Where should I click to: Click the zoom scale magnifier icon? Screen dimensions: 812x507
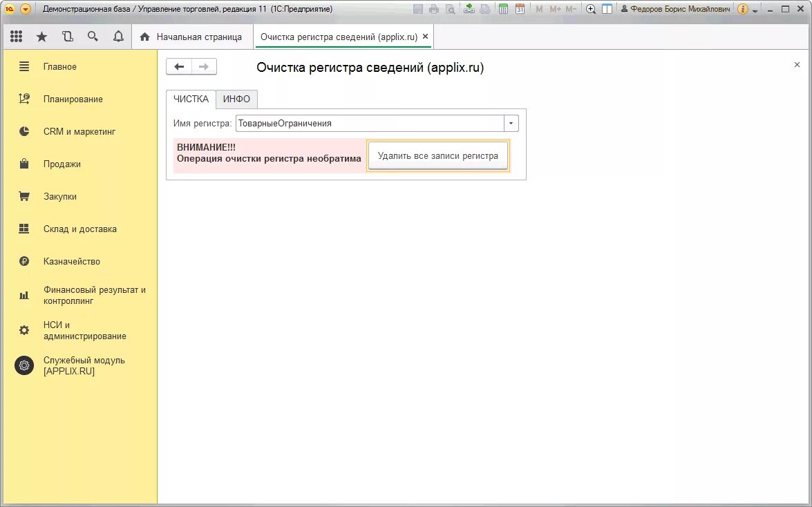click(x=590, y=9)
